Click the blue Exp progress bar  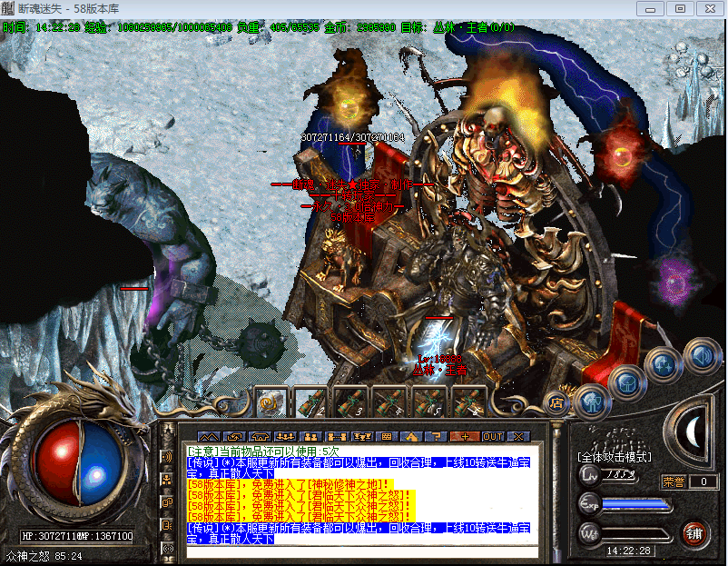[x=635, y=502]
